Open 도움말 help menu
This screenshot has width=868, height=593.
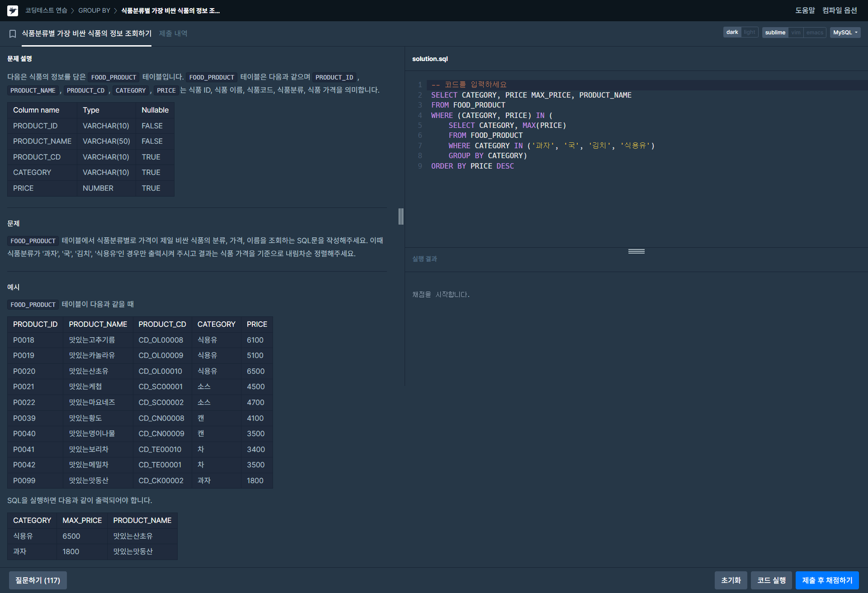click(805, 10)
